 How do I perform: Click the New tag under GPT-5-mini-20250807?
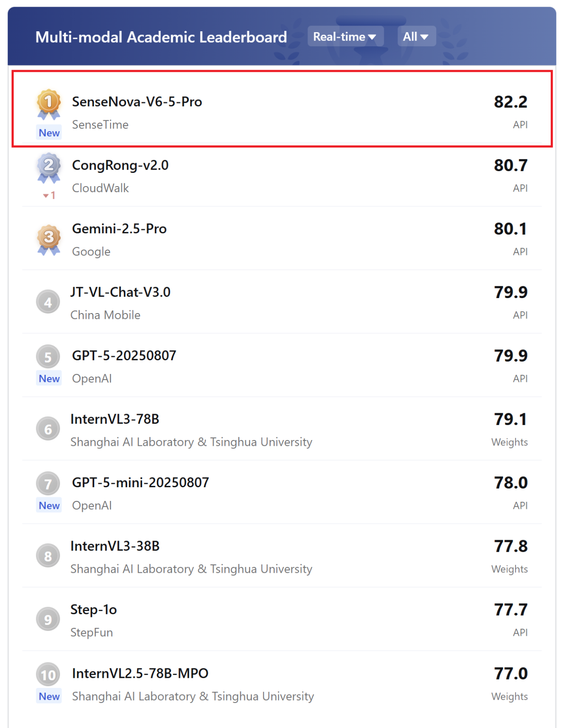tap(49, 505)
